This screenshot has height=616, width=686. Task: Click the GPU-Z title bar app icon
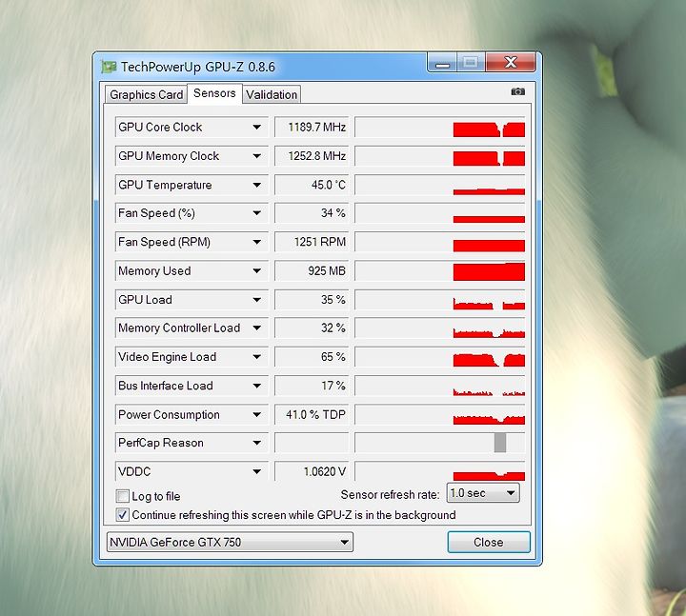(x=109, y=67)
